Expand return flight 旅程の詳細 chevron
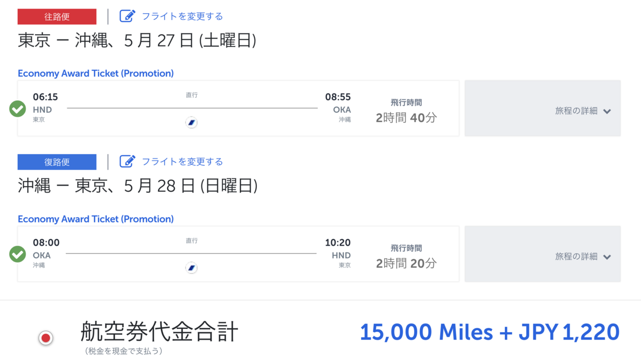 [607, 257]
